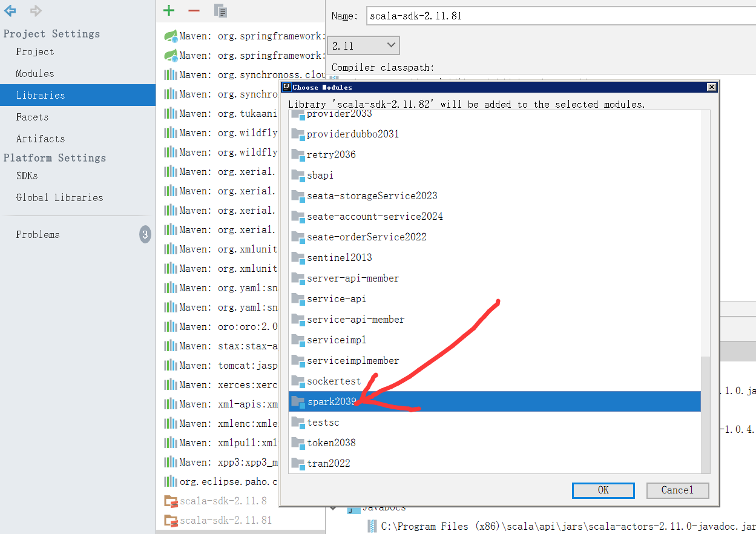Click scala-sdk-2.11.81 library icon

(171, 521)
